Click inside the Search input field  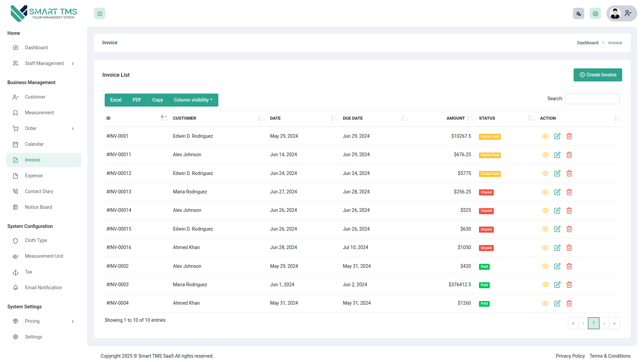point(592,99)
